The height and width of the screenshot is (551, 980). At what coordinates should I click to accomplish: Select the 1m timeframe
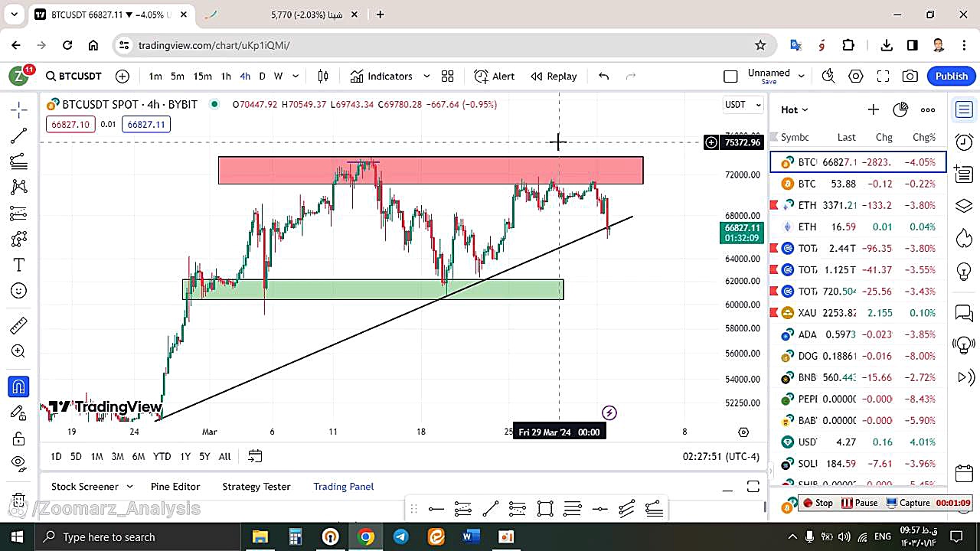tap(155, 76)
